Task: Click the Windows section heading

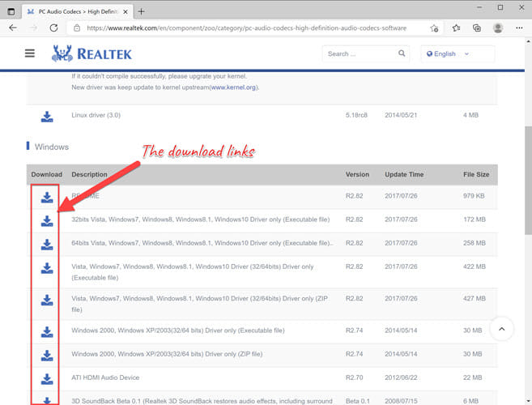Action: [x=52, y=147]
